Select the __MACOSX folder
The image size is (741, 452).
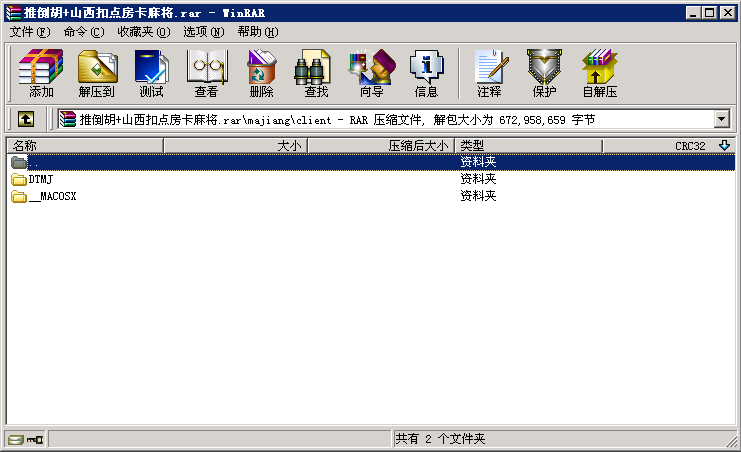[52, 196]
